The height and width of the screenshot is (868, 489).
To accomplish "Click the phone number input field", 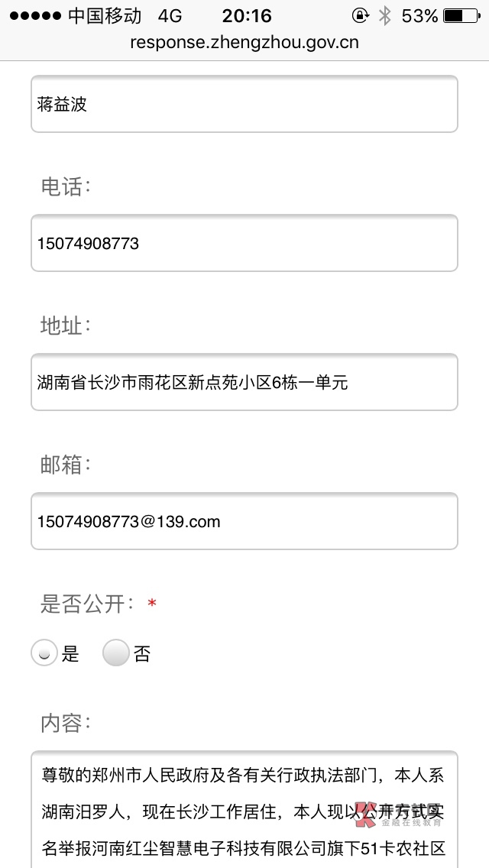I will tap(244, 243).
